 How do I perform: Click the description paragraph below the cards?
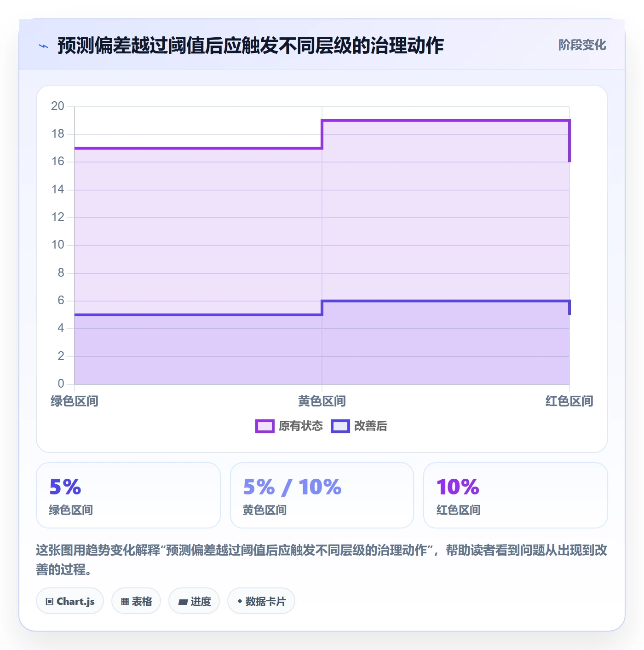pyautogui.click(x=322, y=560)
